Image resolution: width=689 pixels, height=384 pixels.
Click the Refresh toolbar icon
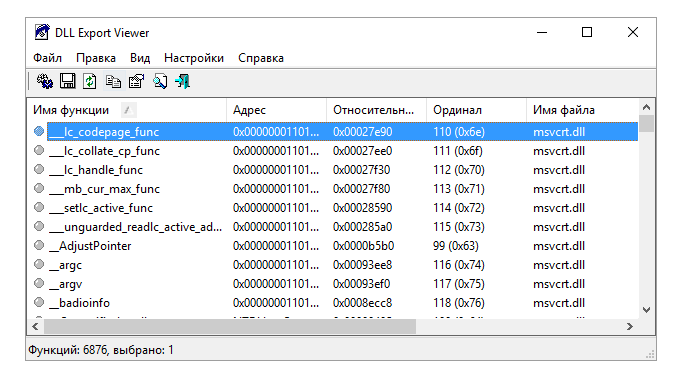[90, 81]
